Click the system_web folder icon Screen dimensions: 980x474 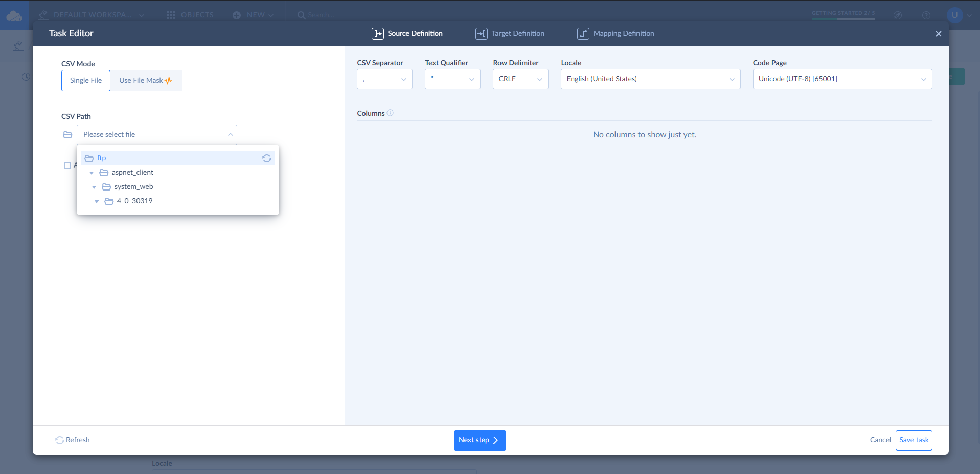(x=106, y=187)
